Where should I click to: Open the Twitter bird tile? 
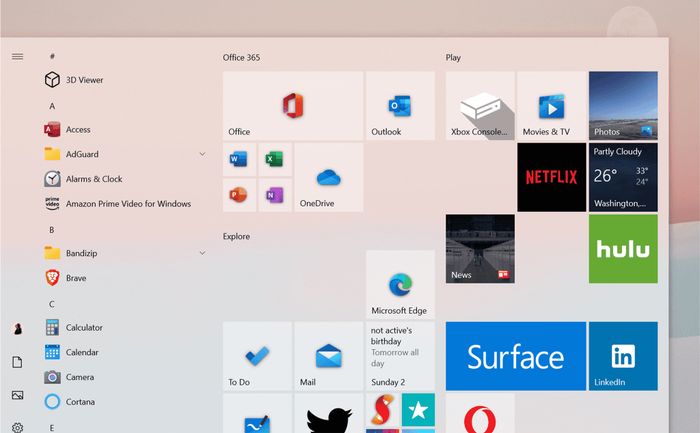329,413
